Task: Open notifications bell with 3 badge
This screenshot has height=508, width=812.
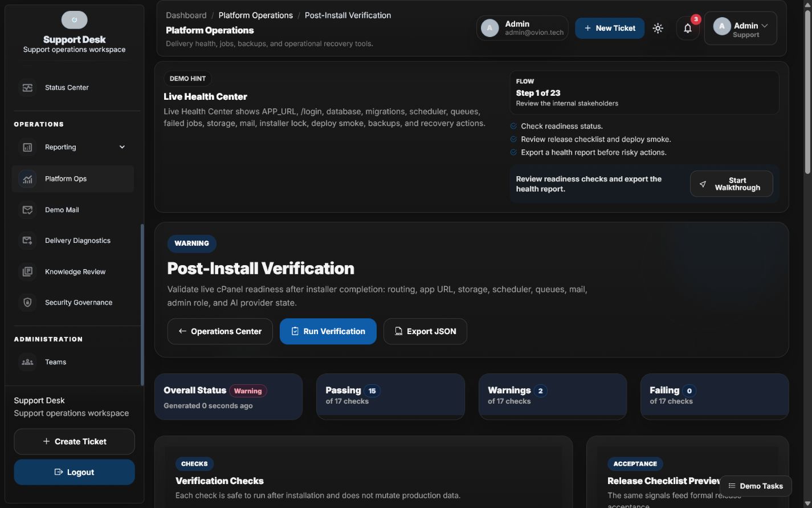Action: [x=688, y=28]
